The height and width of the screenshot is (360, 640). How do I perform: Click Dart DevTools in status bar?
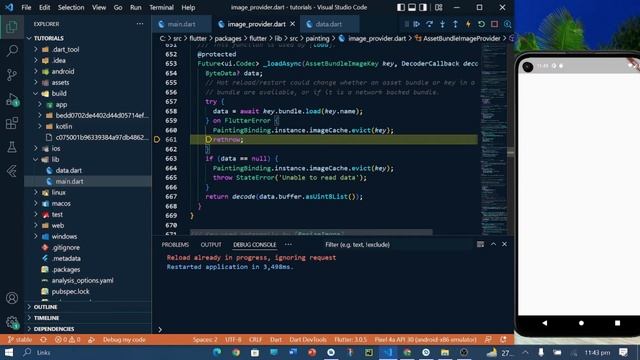point(308,339)
